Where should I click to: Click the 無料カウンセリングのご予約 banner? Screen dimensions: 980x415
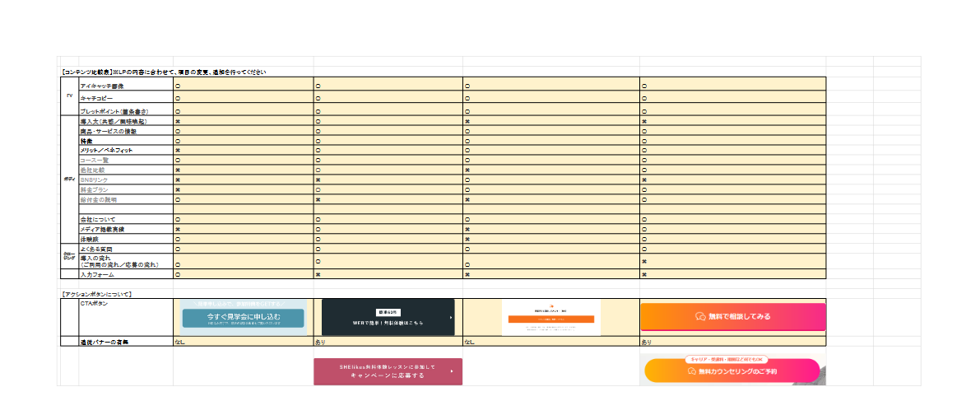pos(732,371)
